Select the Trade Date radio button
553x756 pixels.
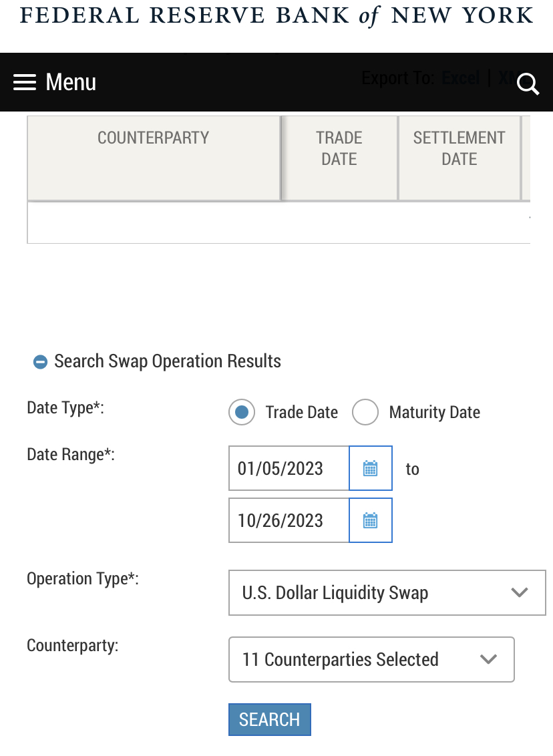coord(242,412)
